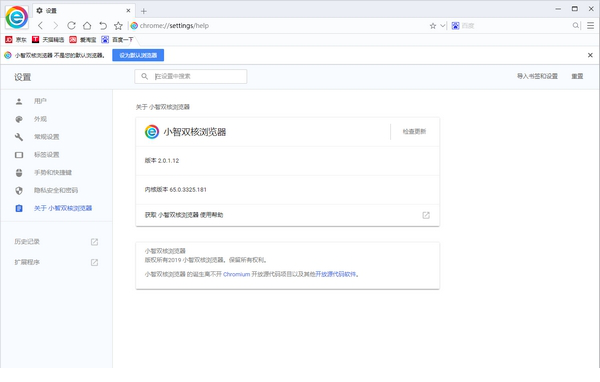Viewport: 600px width, 382px height.
Task: Open the 爱淘宝 bookmark
Action: (x=83, y=39)
